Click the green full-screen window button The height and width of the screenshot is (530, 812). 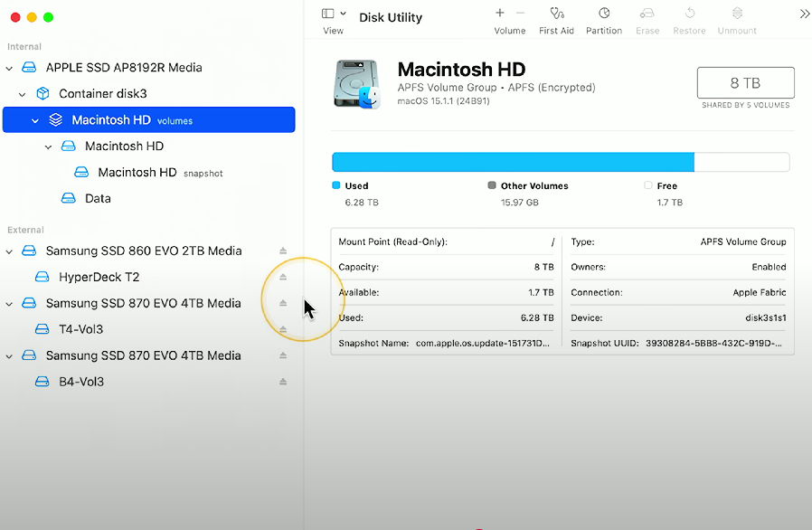coord(48,17)
